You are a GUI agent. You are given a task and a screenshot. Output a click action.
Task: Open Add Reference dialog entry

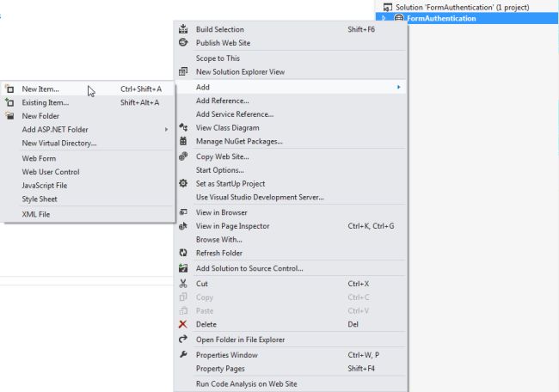click(222, 101)
